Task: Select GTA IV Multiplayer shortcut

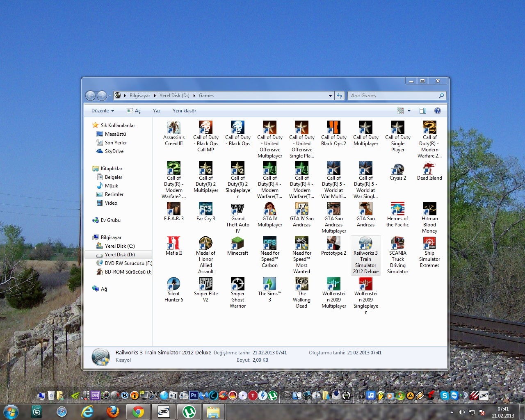Action: pos(269,215)
